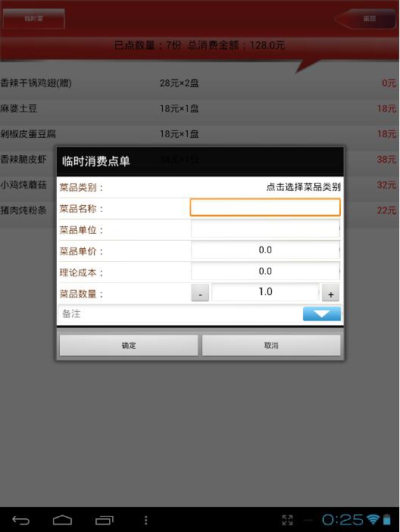
Task: Select the 菜品单价 unit price field
Action: coord(265,250)
